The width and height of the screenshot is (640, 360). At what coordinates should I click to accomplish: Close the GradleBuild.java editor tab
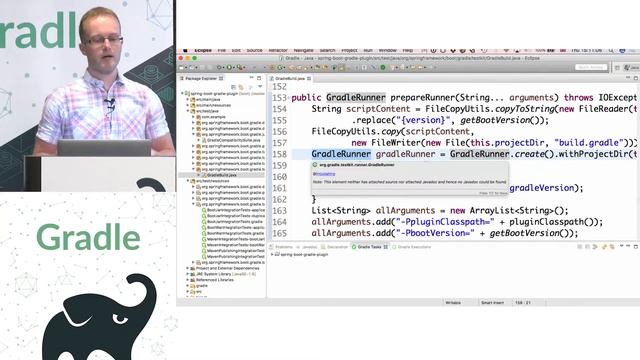coord(309,78)
